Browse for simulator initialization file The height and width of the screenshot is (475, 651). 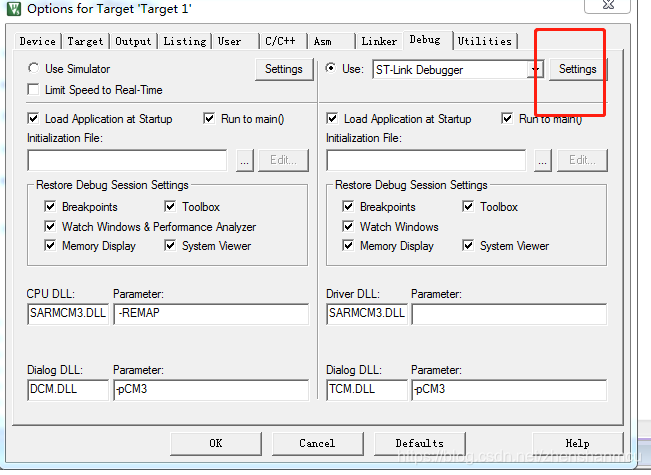pos(245,160)
